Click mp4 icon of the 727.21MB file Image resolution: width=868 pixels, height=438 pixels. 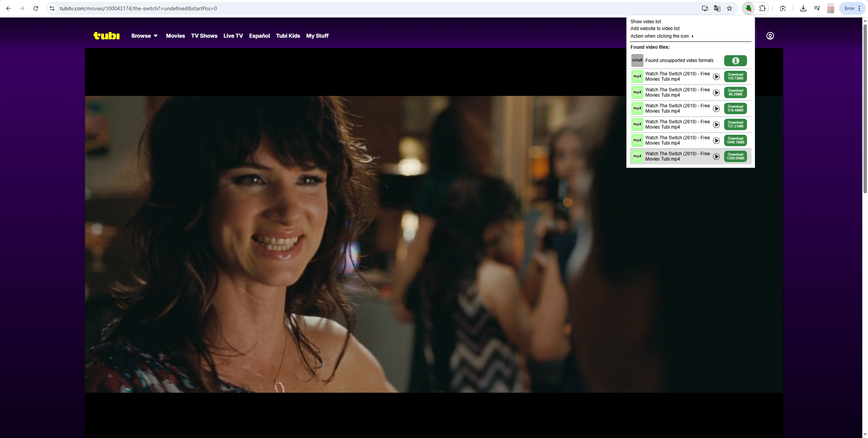coord(637,124)
